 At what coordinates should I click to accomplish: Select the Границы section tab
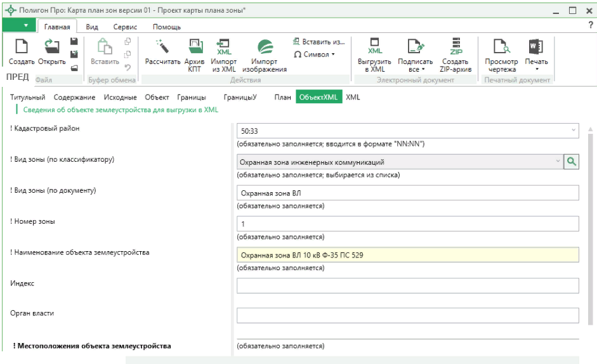click(x=191, y=97)
